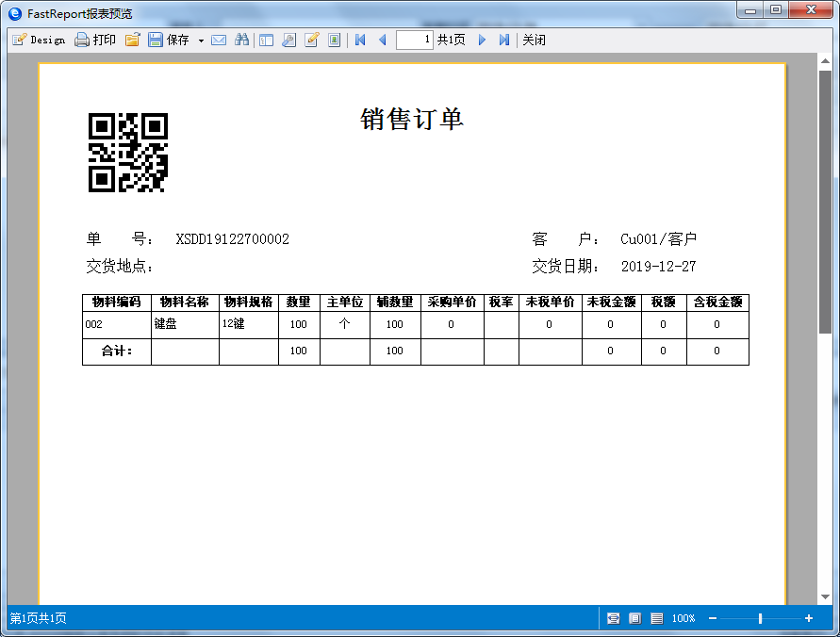Click the 100% zoom value
The width and height of the screenshot is (840, 637).
tap(684, 619)
